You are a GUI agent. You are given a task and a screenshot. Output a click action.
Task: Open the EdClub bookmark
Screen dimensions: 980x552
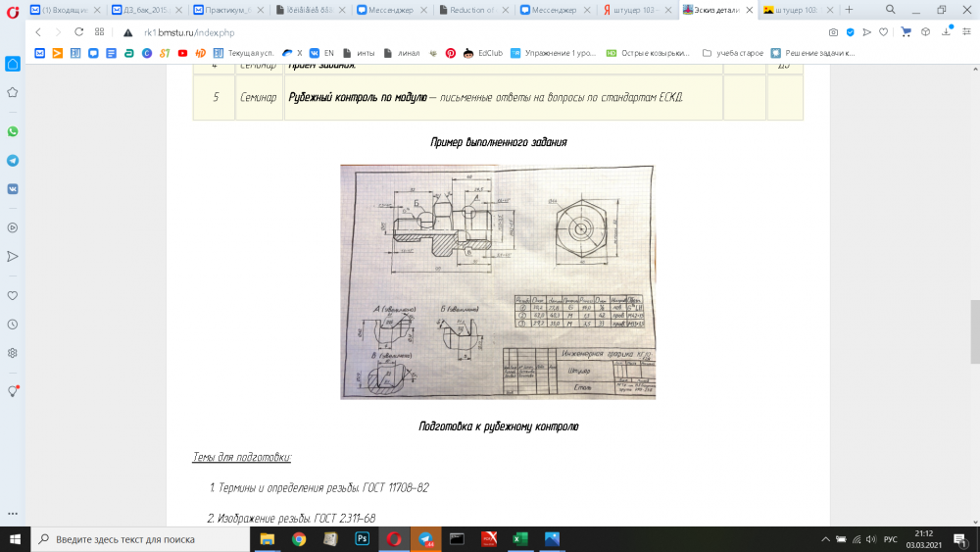click(483, 53)
